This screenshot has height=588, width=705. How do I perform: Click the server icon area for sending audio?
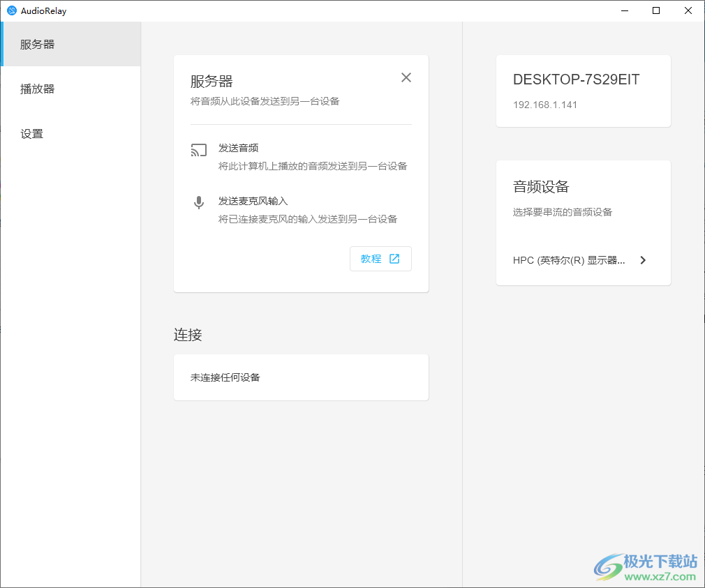coord(198,149)
